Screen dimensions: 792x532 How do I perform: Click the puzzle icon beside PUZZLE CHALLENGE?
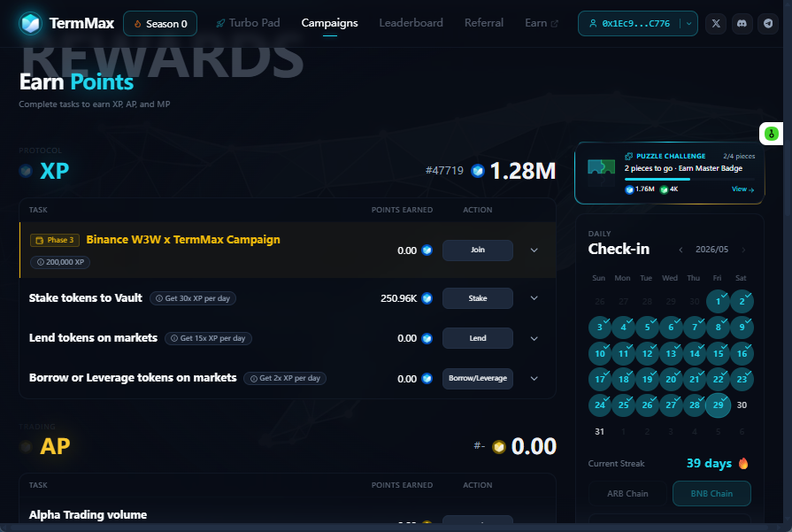[x=629, y=156]
